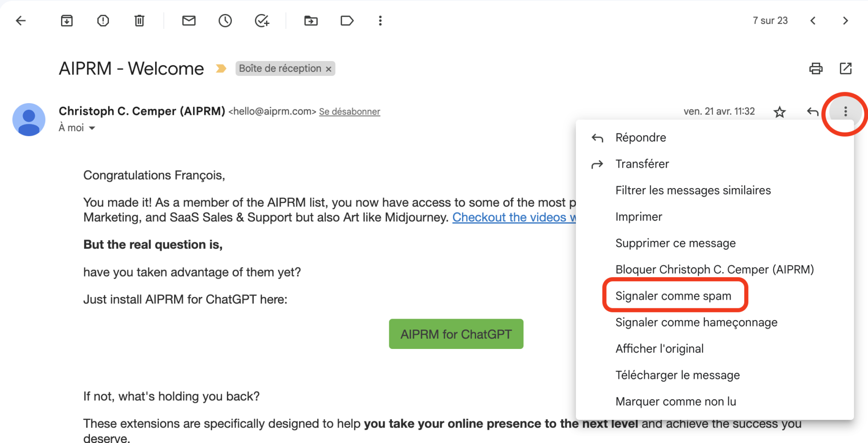Print all using the printer icon
Viewport: 868px width, 443px height.
point(816,69)
